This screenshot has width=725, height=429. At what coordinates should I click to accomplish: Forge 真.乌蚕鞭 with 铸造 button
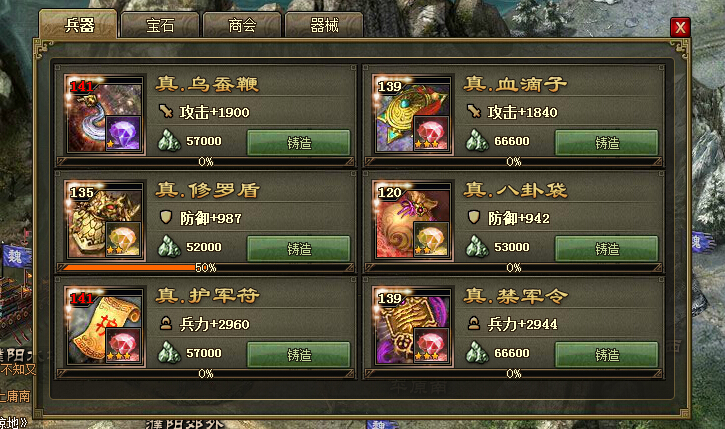coord(299,142)
